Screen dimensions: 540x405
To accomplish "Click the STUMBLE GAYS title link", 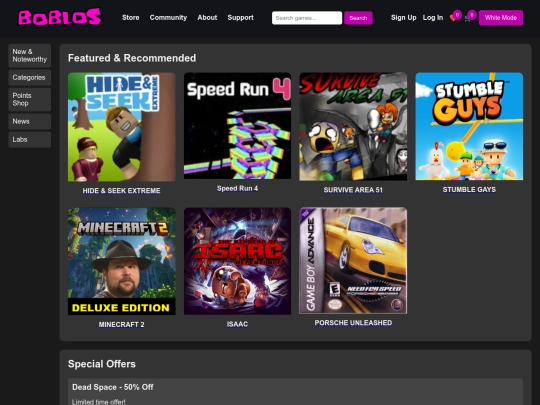I will tap(469, 189).
